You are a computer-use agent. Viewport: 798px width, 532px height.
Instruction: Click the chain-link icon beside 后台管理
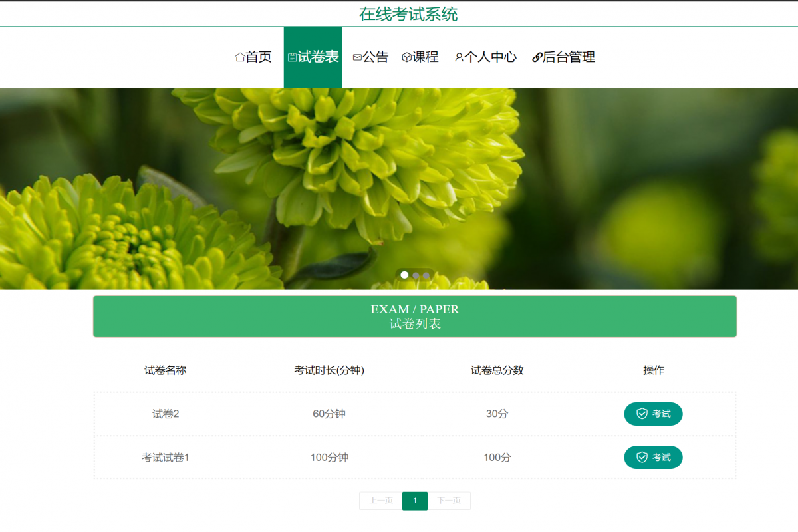[x=536, y=57]
